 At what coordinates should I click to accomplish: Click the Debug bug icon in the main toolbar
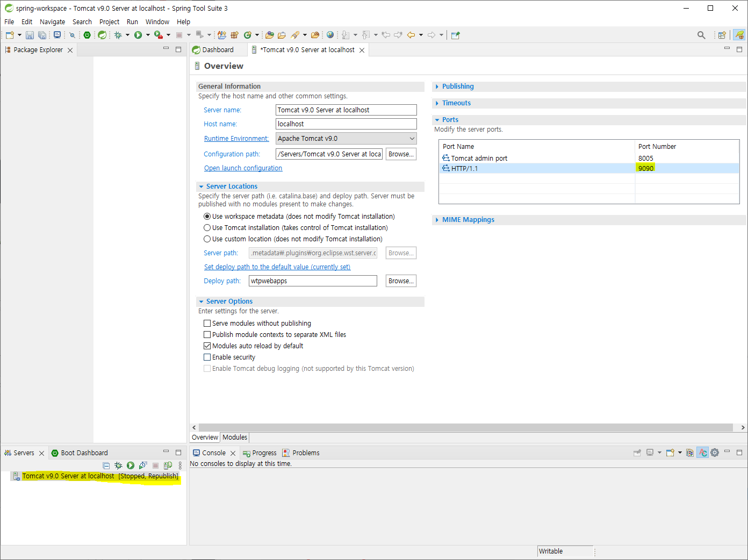[x=118, y=35]
